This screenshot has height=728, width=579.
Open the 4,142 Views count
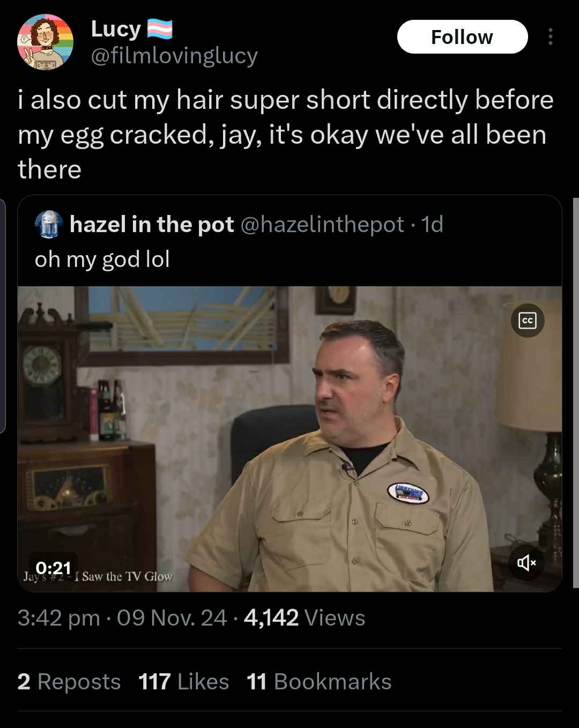(305, 618)
